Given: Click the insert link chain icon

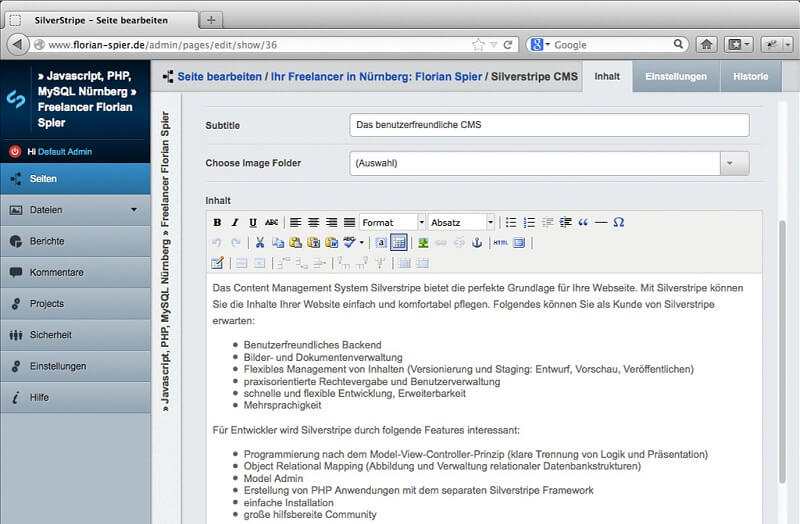Looking at the screenshot, I should pos(441,243).
